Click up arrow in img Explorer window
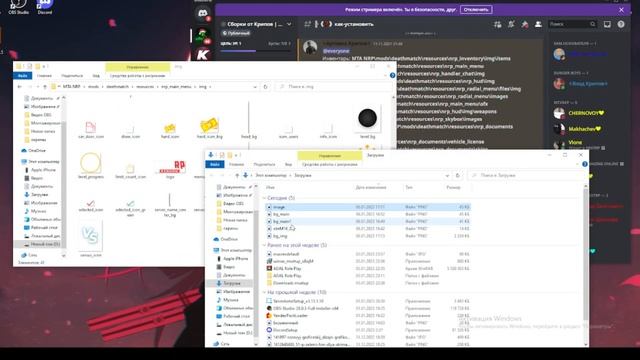The width and height of the screenshot is (640, 360). [45, 87]
